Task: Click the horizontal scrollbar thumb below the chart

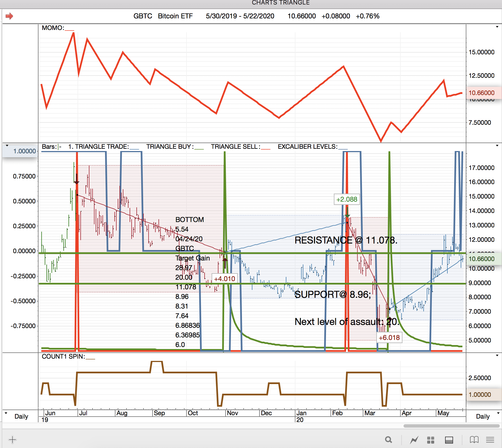Action: coord(451,426)
